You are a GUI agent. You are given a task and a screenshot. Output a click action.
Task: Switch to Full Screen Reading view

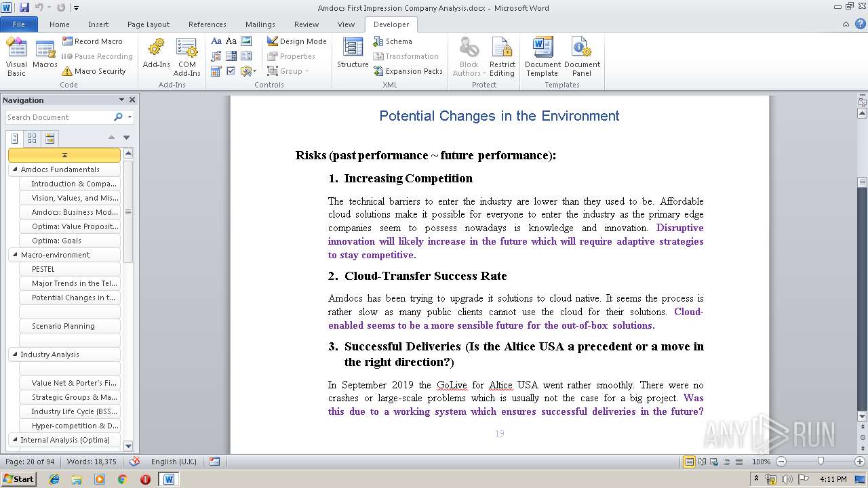tap(702, 462)
